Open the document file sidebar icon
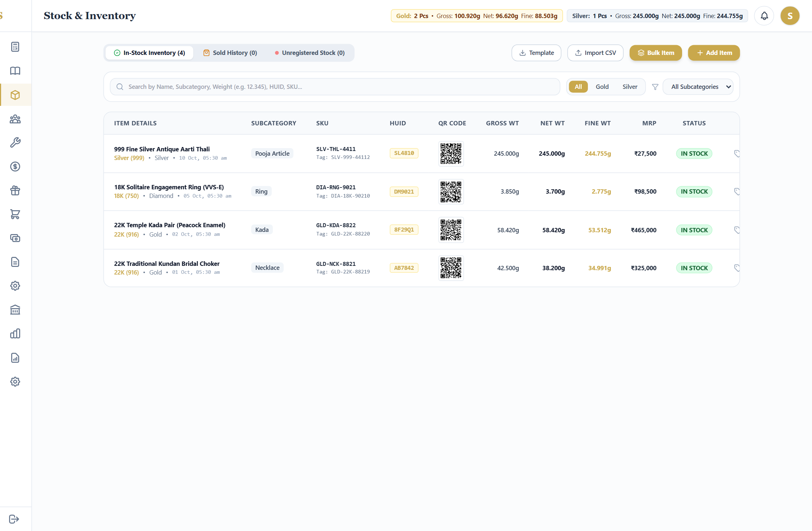Image resolution: width=812 pixels, height=531 pixels. point(15,262)
